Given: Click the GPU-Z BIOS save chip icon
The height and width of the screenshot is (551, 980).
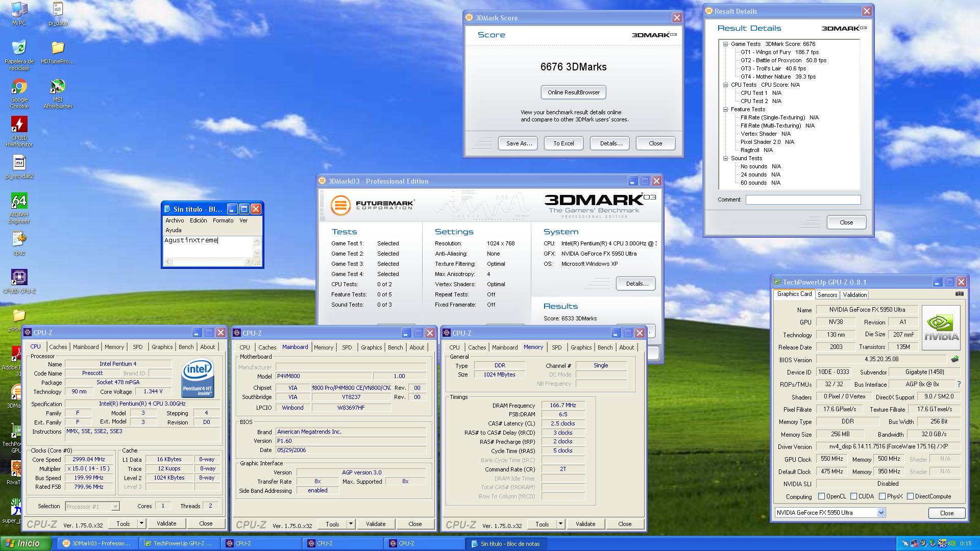Looking at the screenshot, I should [955, 359].
